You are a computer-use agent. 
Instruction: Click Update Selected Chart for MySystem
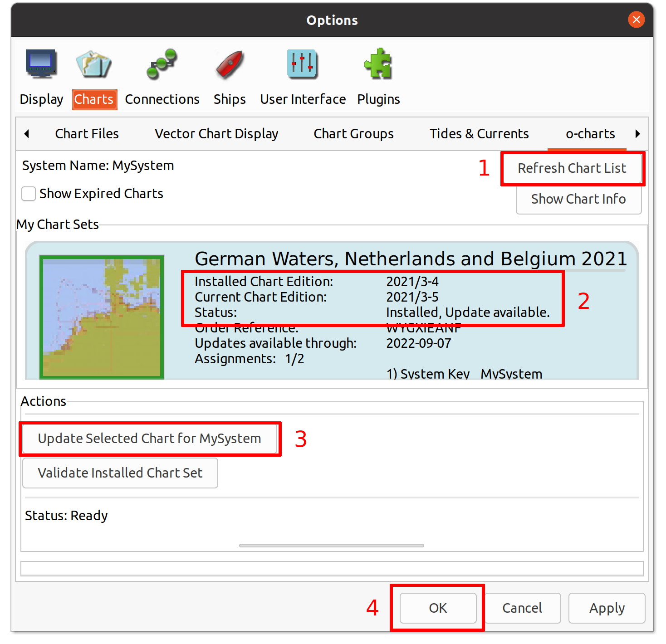pos(150,439)
